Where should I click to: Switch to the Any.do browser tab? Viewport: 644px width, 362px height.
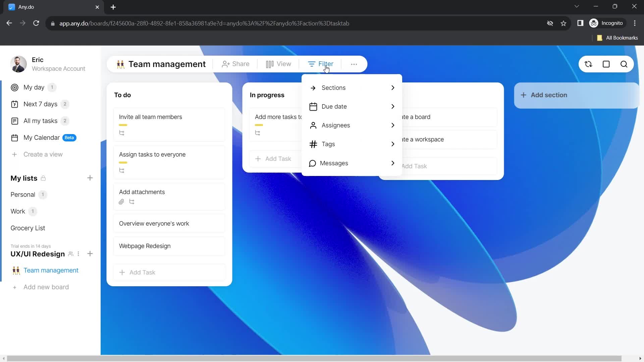54,7
